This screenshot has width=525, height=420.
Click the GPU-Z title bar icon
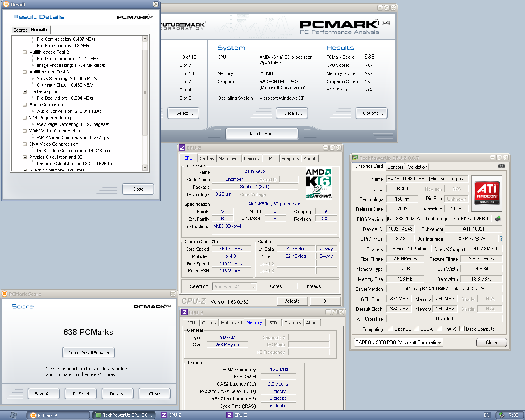coord(355,157)
